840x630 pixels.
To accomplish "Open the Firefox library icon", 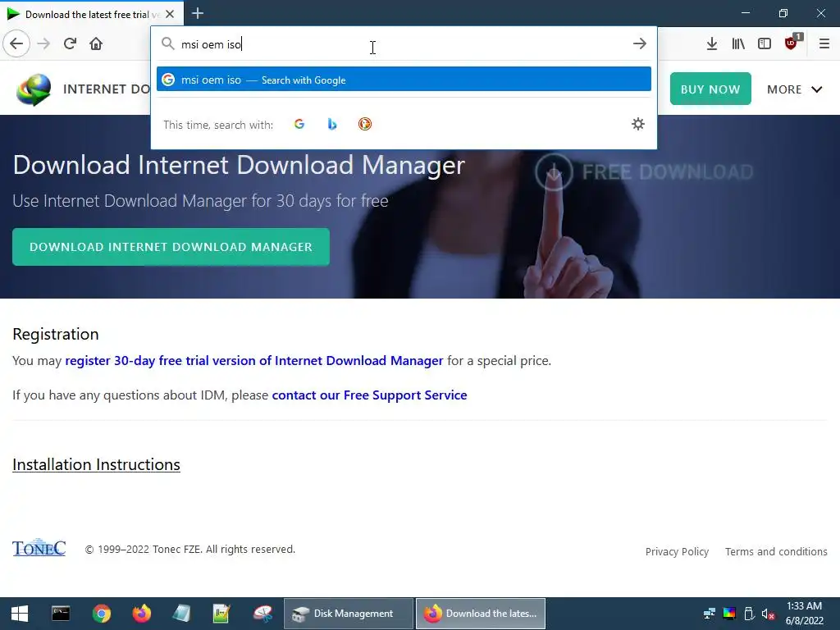I will click(738, 43).
